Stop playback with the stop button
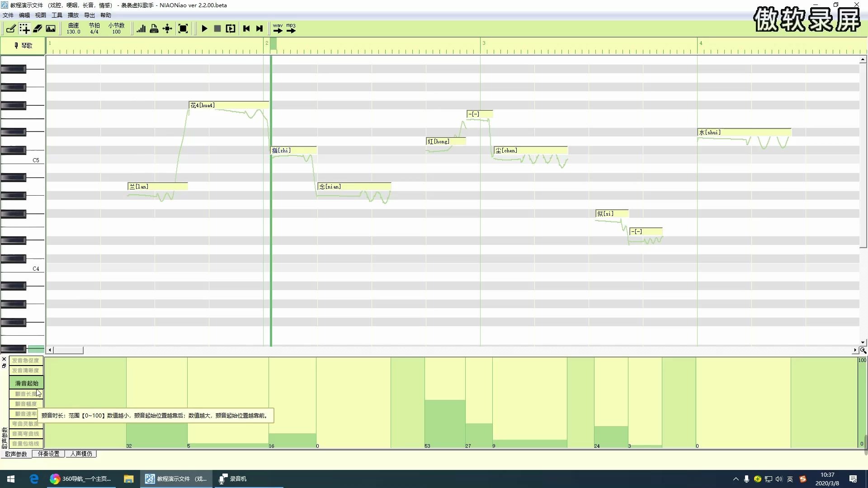The image size is (868, 488). point(217,28)
